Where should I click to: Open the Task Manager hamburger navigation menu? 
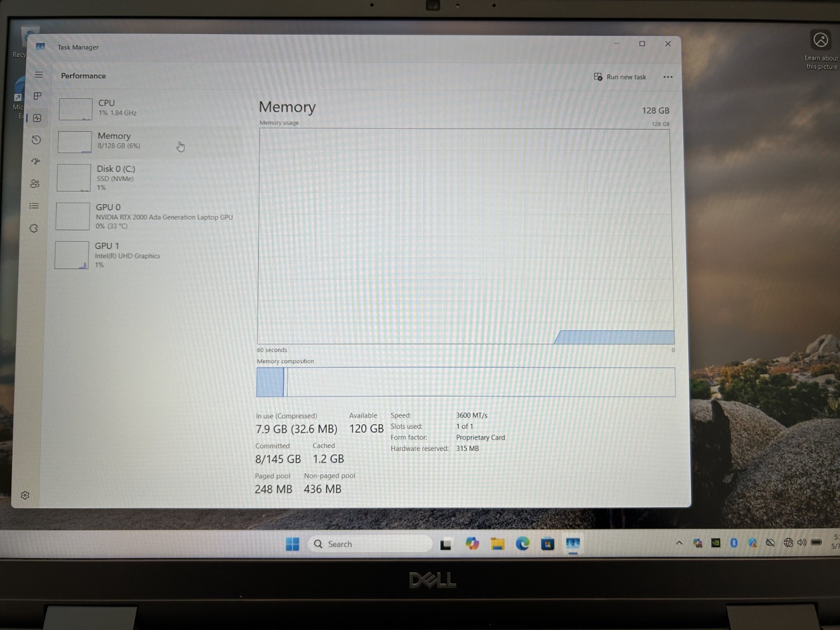pos(39,75)
